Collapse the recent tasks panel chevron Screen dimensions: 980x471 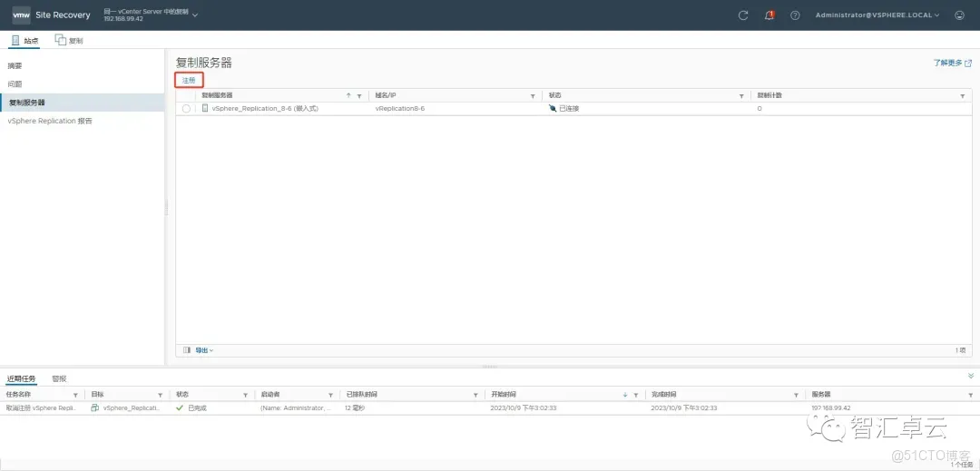[x=971, y=376]
